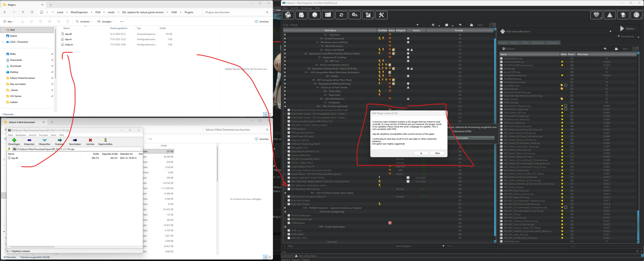Open Keine Gruppen dropdown below mod list
Screen dimensions: 644x261
(420, 246)
